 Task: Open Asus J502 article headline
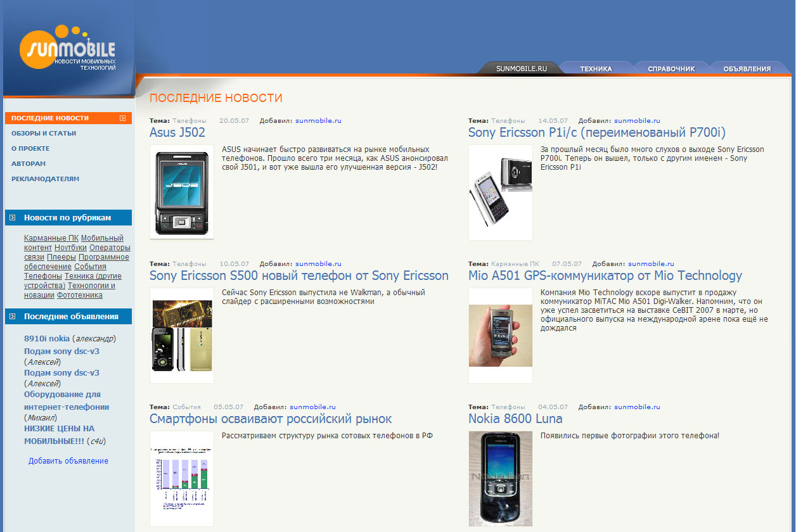pyautogui.click(x=177, y=133)
